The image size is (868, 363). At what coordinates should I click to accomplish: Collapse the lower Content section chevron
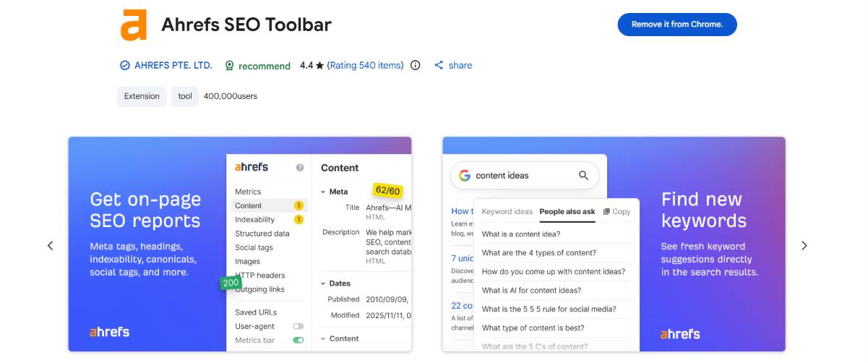[322, 338]
